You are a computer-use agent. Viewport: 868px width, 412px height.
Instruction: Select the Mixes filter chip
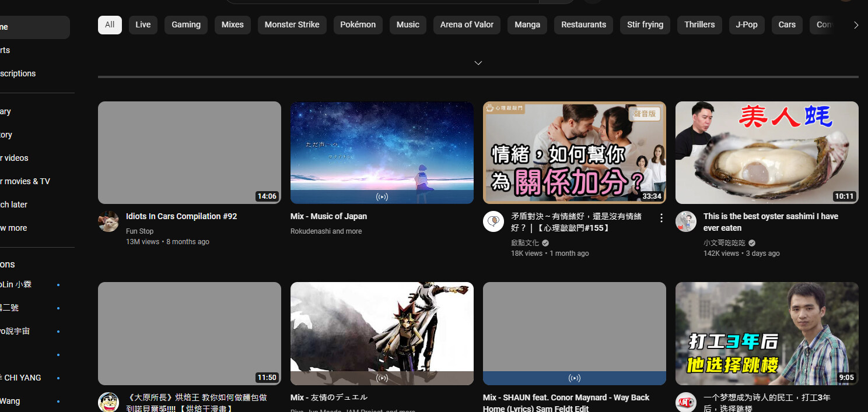233,24
